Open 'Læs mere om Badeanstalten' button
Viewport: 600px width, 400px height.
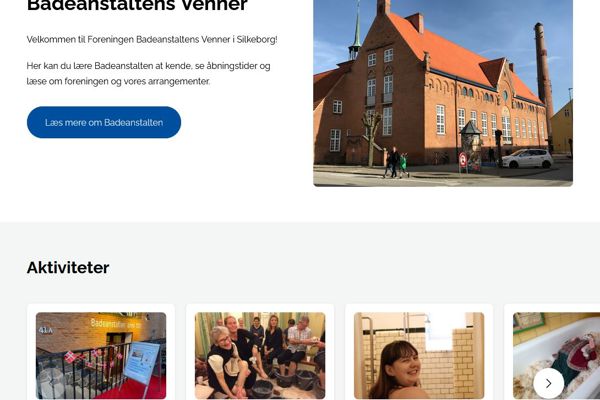[x=104, y=122]
